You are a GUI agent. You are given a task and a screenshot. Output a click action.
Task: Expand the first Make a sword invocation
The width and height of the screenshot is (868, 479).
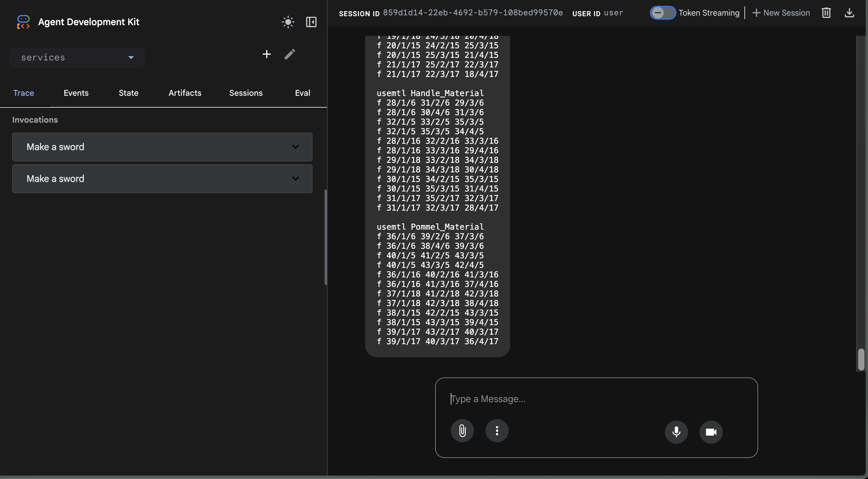tap(162, 147)
